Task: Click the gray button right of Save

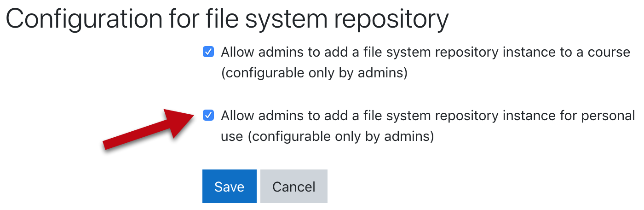Action: click(x=293, y=187)
